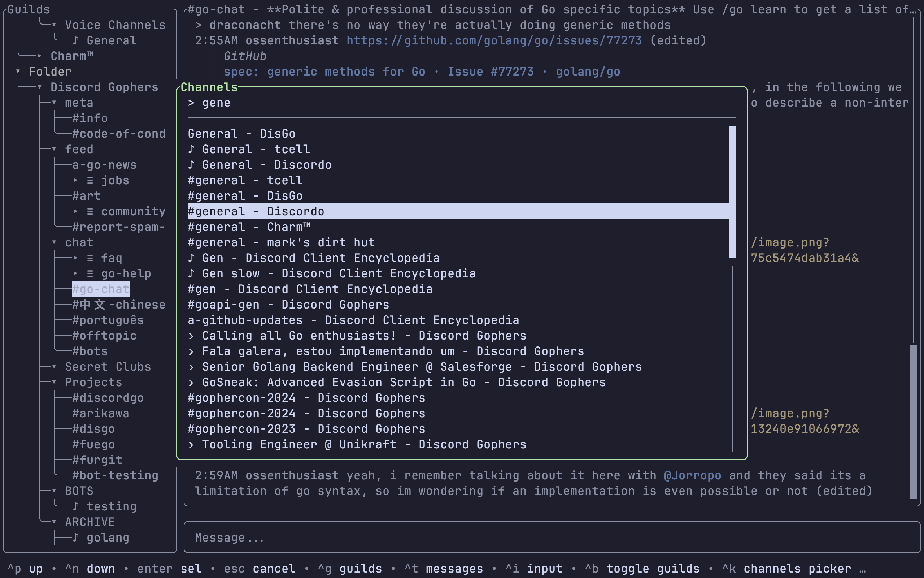Collapse the BOTS category arrow
The height and width of the screenshot is (578, 924).
54,491
